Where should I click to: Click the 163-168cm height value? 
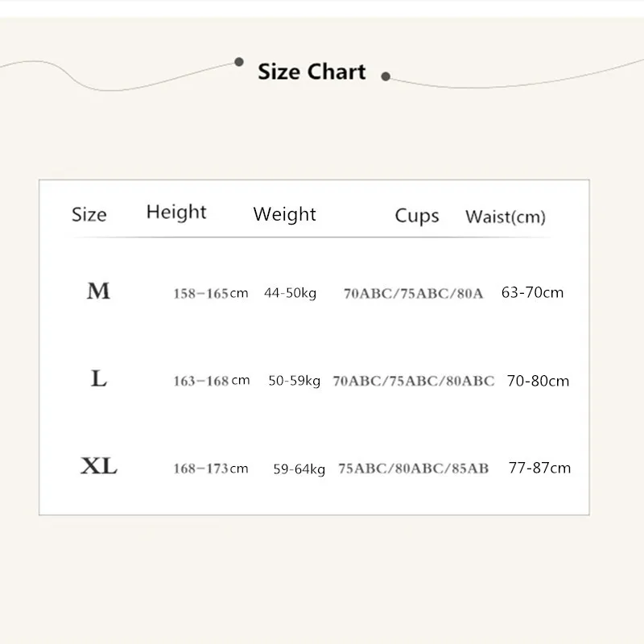point(212,381)
